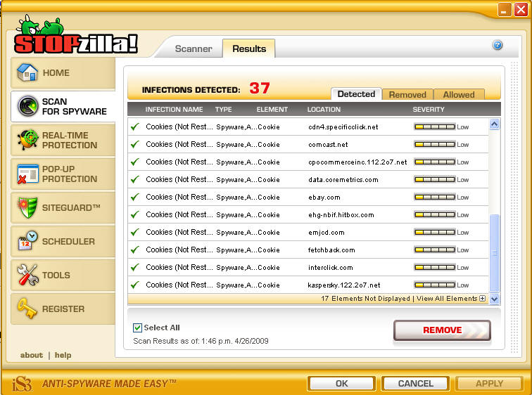Viewport: 532px width, 395px height.
Task: Toggle checkmark for emjcd.com row
Action: pos(135,233)
